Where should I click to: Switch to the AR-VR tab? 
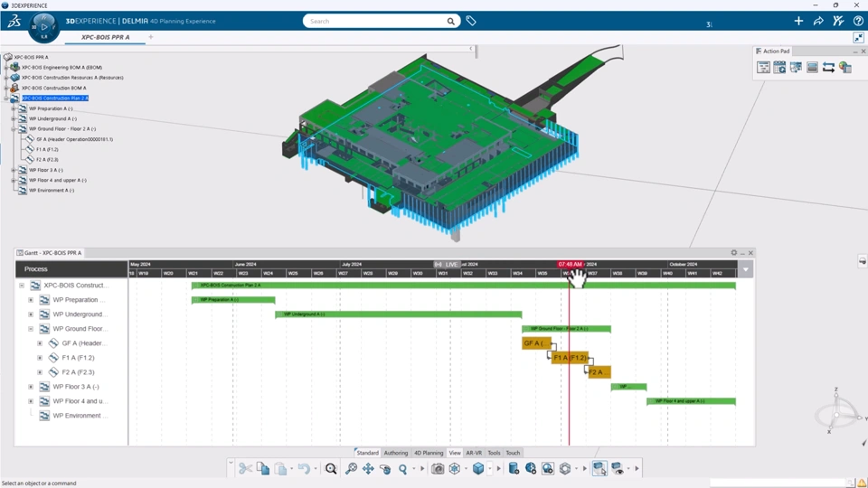point(474,453)
